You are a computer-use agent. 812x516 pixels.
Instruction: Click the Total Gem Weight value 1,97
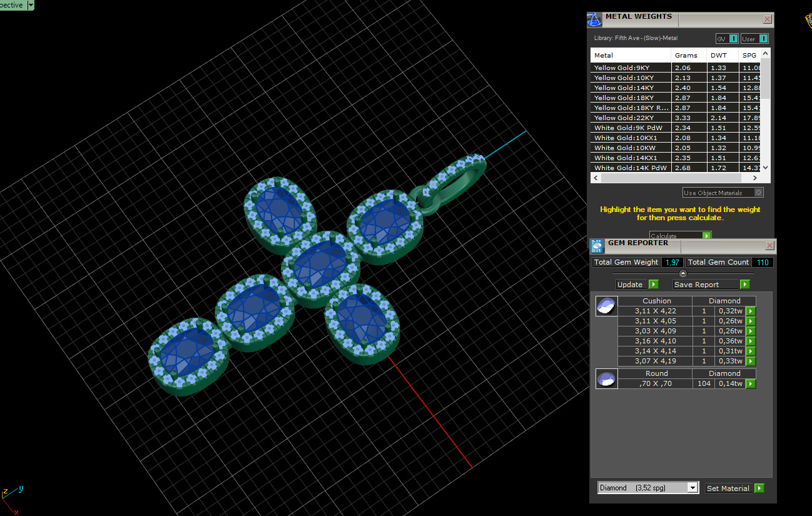tap(672, 262)
